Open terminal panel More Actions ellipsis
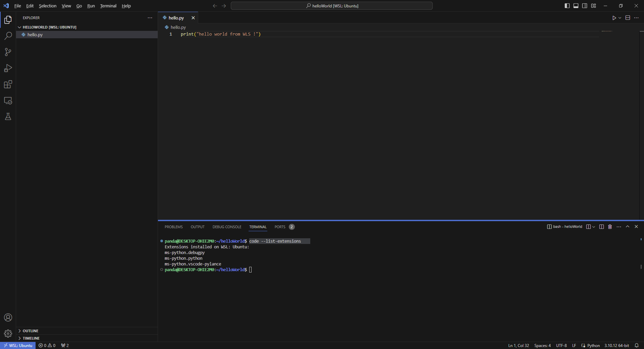Image resolution: width=644 pixels, height=349 pixels. point(619,227)
